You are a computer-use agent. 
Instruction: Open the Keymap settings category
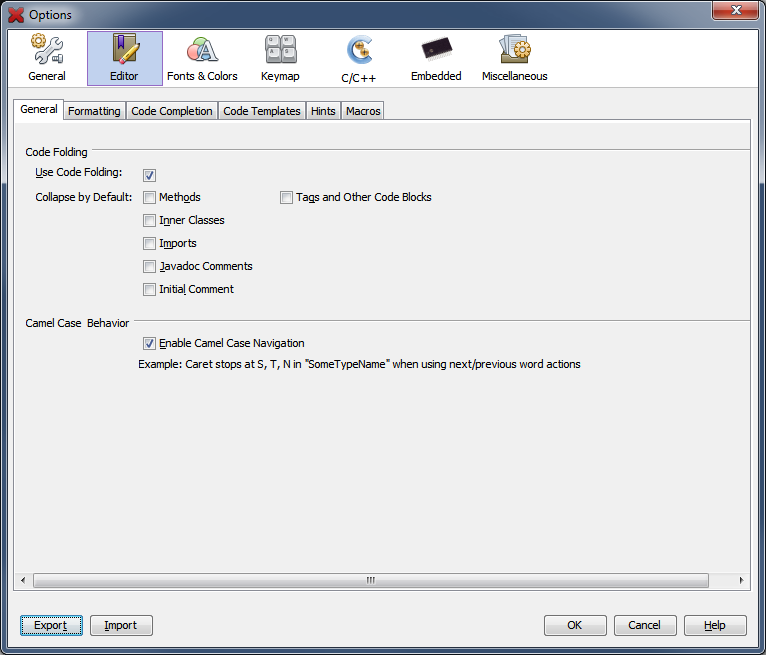[280, 58]
